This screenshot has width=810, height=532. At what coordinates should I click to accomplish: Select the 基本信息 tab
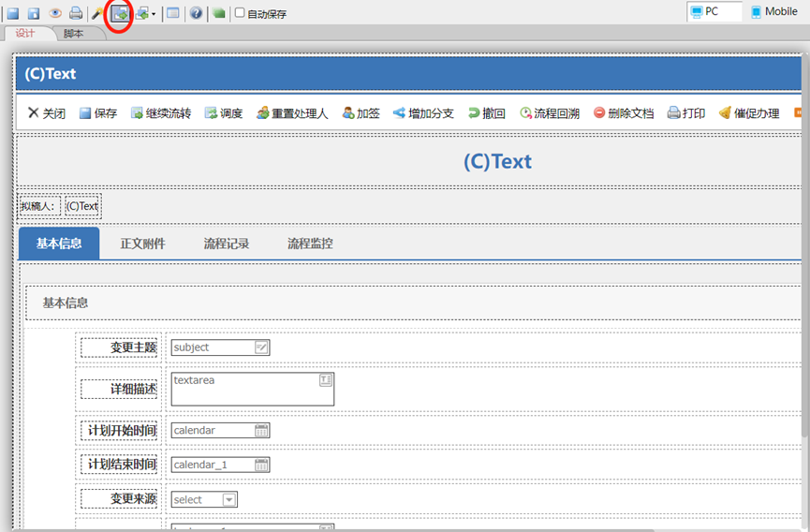pyautogui.click(x=59, y=244)
